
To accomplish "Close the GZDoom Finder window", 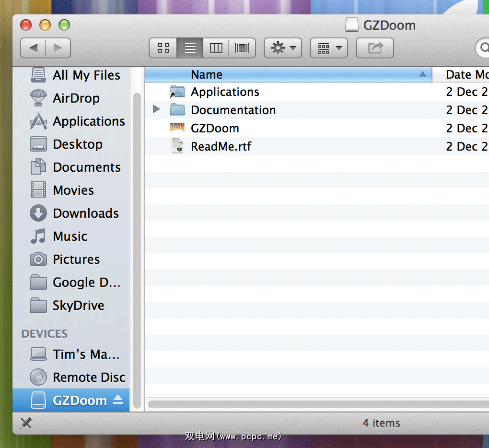I will (26, 25).
